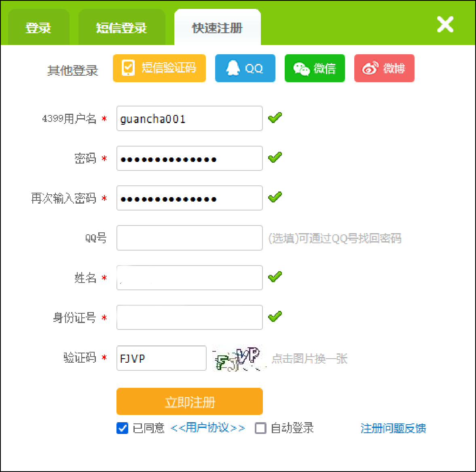Log in using 微信 (WeChat)
The height and width of the screenshot is (472, 476).
point(315,68)
